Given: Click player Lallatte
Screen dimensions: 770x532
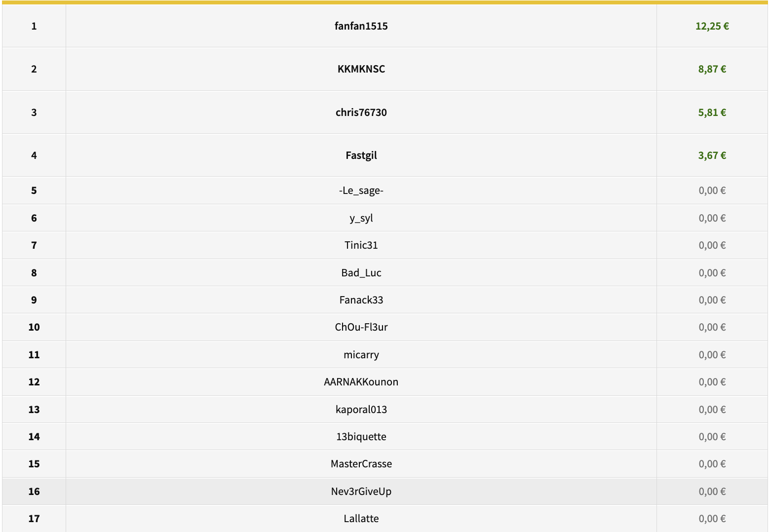Looking at the screenshot, I should 361,519.
